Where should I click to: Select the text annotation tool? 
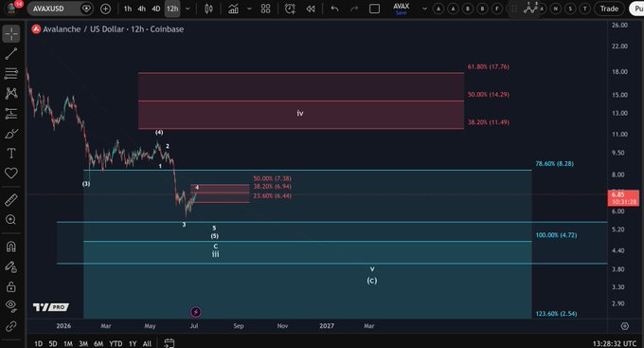coord(11,153)
